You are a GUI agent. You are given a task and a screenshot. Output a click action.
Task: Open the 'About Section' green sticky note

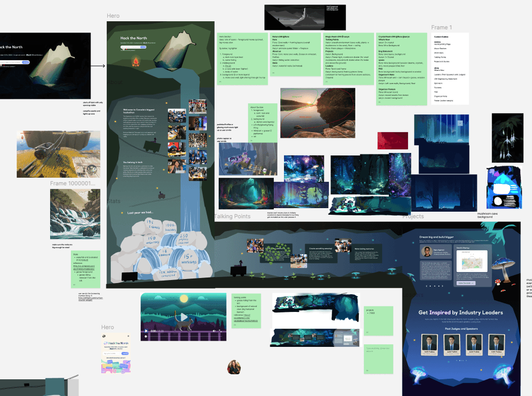pos(263,123)
